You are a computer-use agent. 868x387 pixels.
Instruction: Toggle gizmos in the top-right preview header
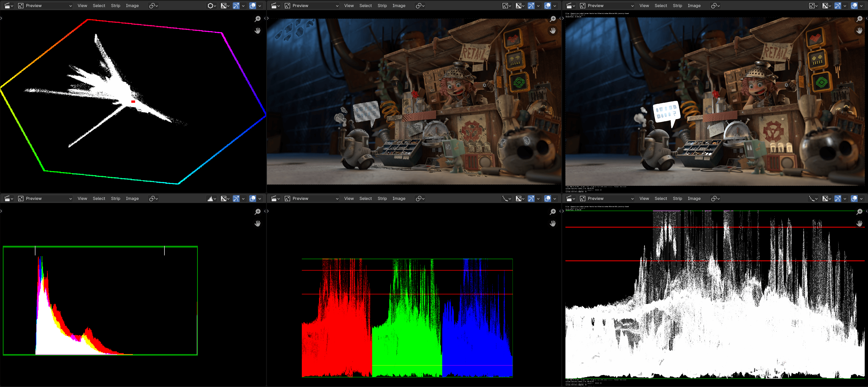coord(838,6)
